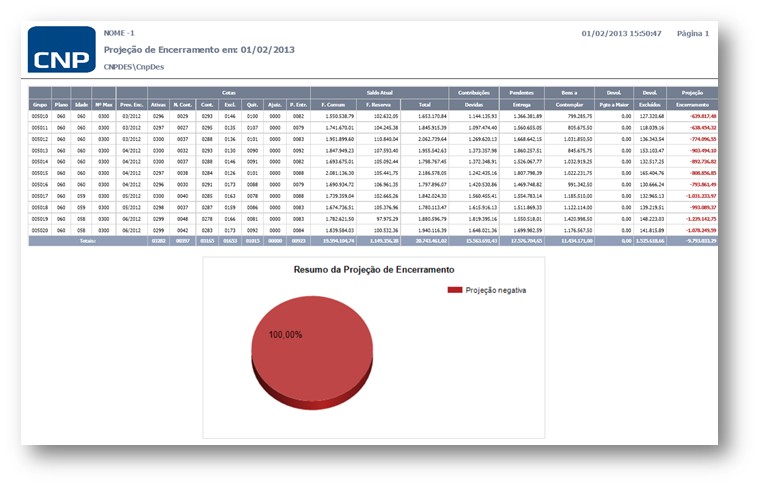The height and width of the screenshot is (487, 760).
Task: Click the Nº Max column header
Action: click(104, 105)
